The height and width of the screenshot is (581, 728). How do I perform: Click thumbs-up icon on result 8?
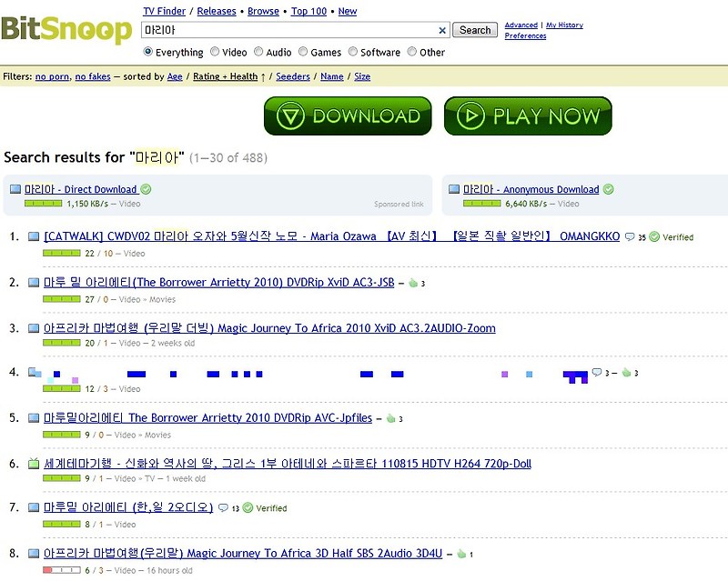[461, 554]
